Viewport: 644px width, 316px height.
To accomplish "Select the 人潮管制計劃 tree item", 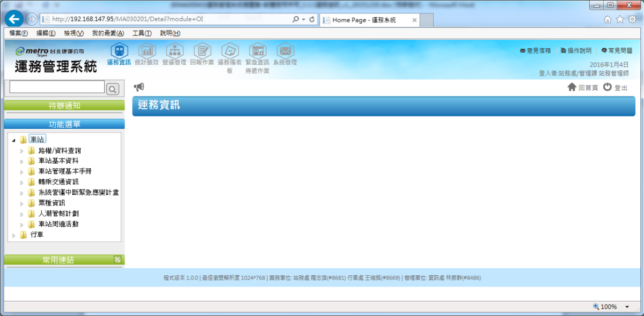I will 58,214.
